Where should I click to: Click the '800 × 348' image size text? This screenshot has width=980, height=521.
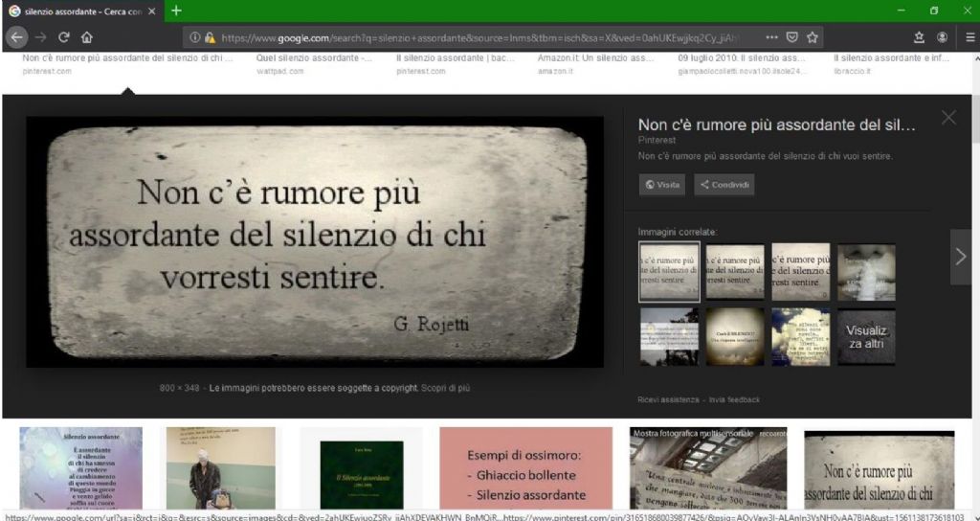[179, 388]
